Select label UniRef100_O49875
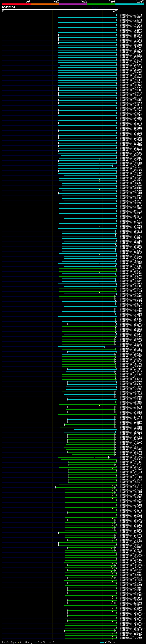The width and height of the screenshot is (146, 644). coord(131,60)
